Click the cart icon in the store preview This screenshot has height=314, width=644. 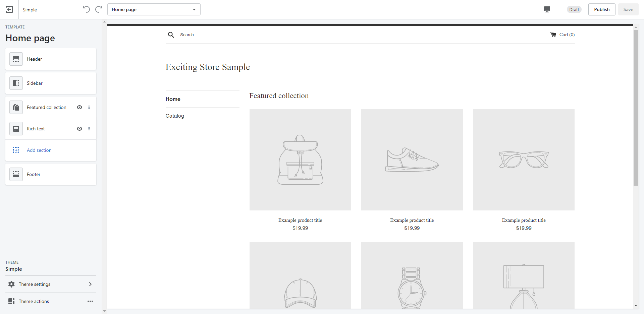[x=553, y=35]
